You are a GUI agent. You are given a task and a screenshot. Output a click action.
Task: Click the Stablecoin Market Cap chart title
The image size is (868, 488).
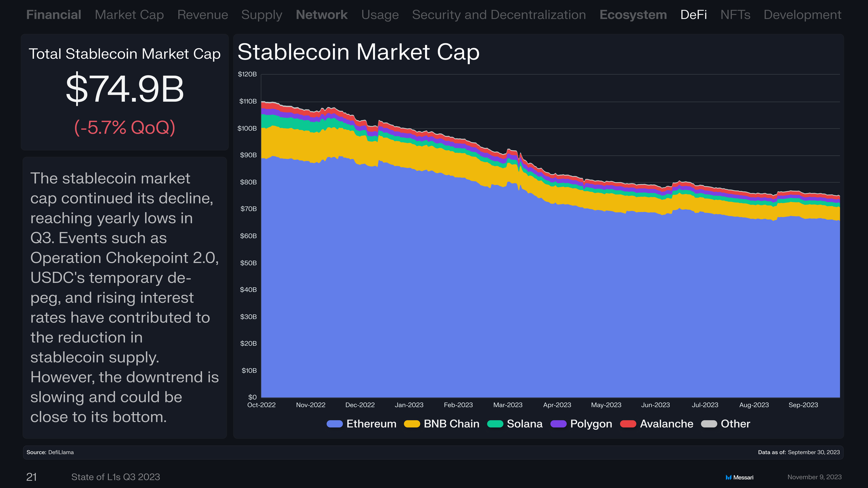click(x=358, y=52)
